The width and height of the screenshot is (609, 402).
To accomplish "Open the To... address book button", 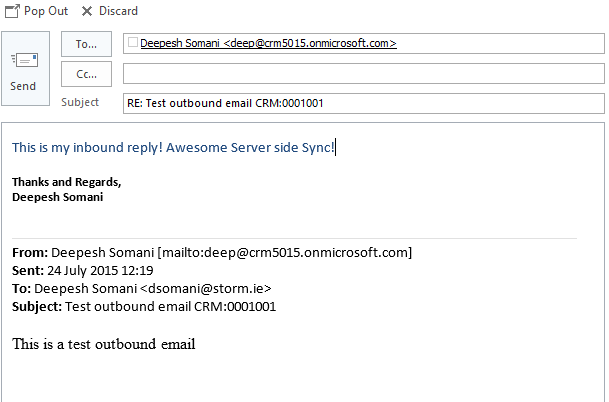I will tap(86, 44).
